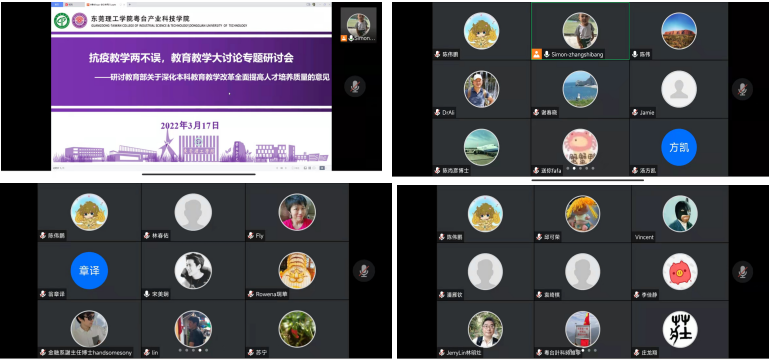This screenshot has width=769, height=360.
Task: Click Jamie's default gray avatar
Action: click(679, 89)
